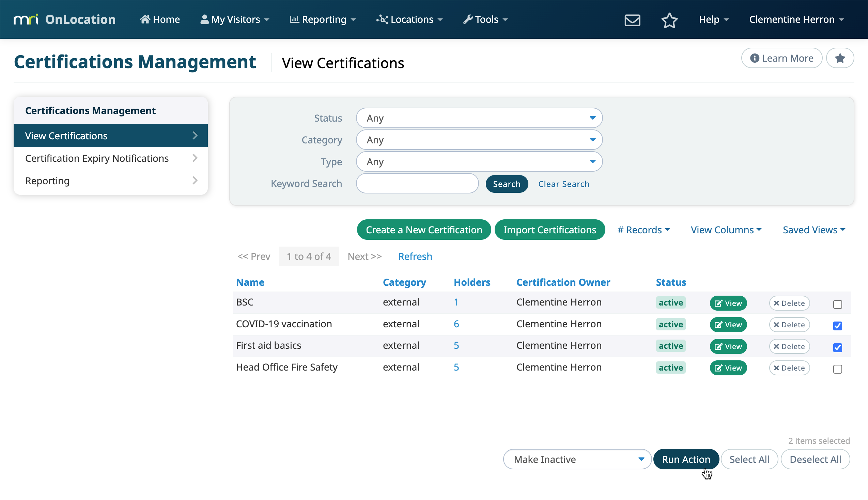The width and height of the screenshot is (868, 500).
Task: Click the Select All button
Action: pos(749,459)
